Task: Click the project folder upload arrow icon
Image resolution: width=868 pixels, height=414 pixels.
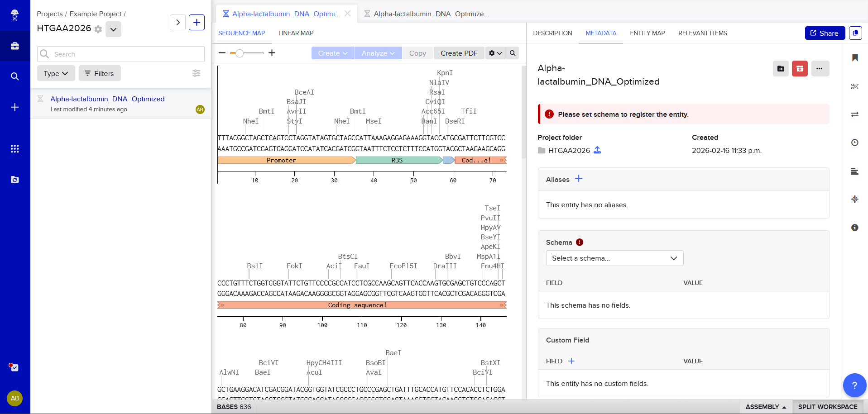Action: tap(597, 150)
